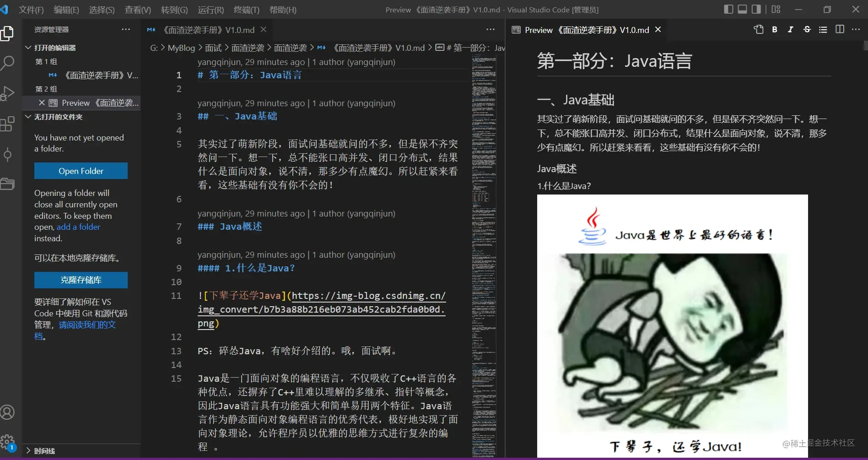Click line number 11 in editor gutter
Viewport: 868px width, 460px height.
[x=176, y=296]
